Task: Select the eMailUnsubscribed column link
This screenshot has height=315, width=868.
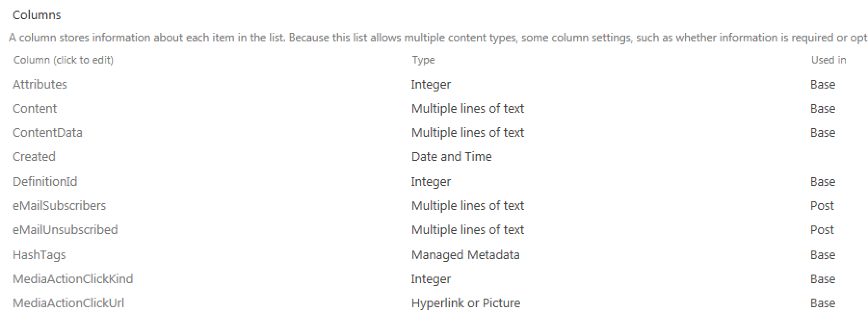Action: point(65,230)
